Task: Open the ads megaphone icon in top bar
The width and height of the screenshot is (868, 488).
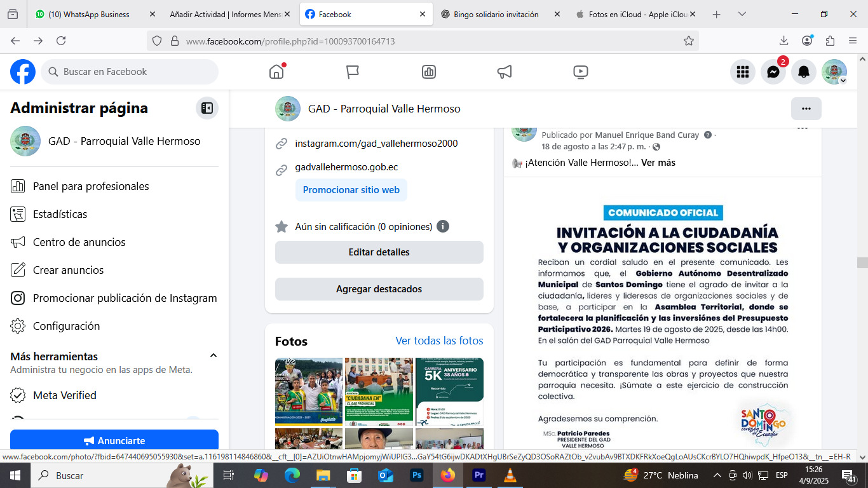Action: point(505,72)
